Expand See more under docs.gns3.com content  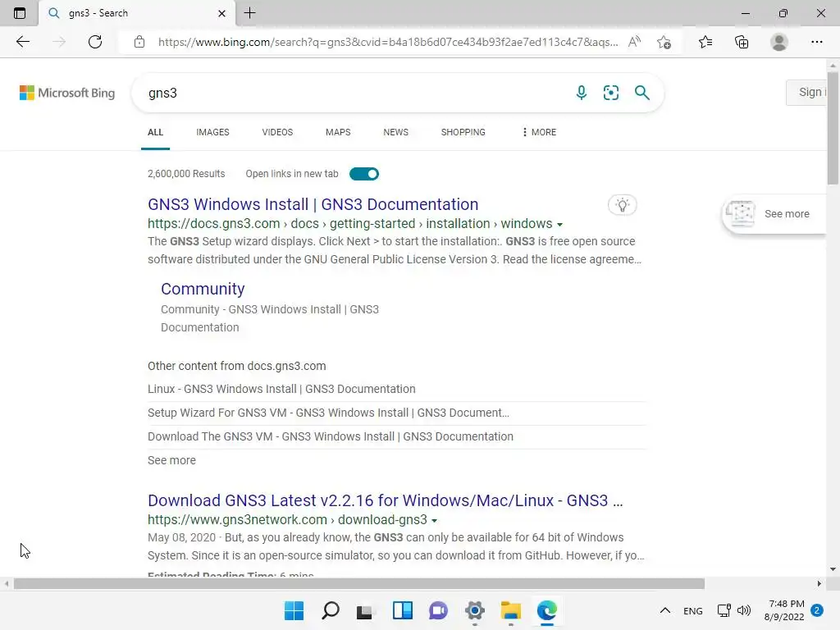click(171, 460)
